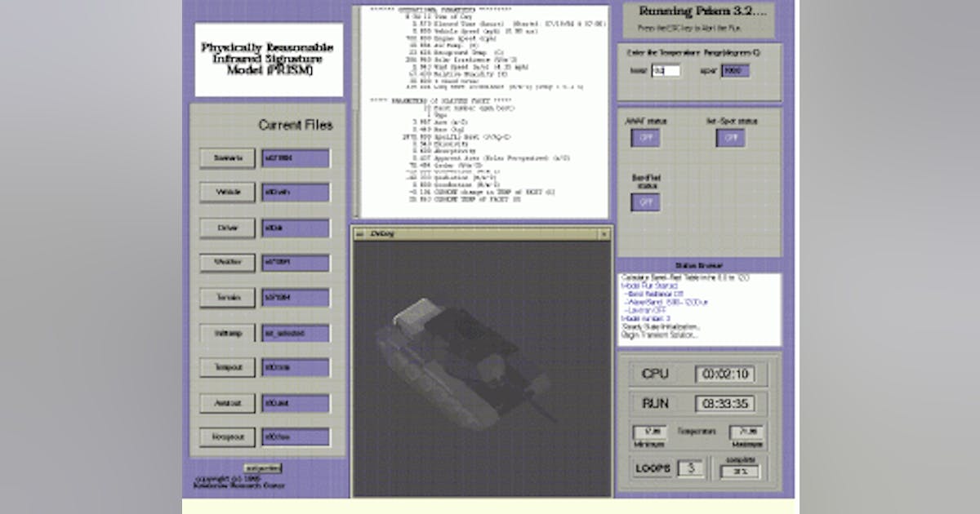Open the Scenario file selector
The width and height of the screenshot is (980, 514).
227,157
